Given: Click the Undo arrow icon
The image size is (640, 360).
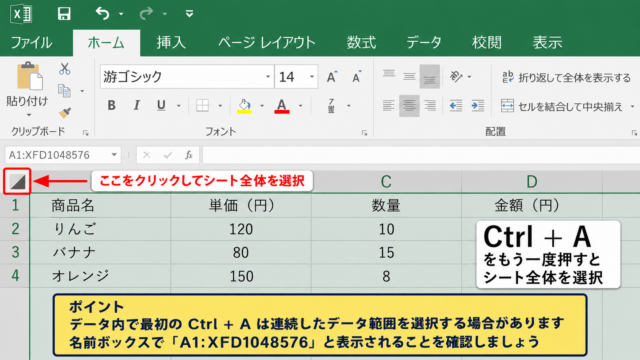Looking at the screenshot, I should pos(102,13).
